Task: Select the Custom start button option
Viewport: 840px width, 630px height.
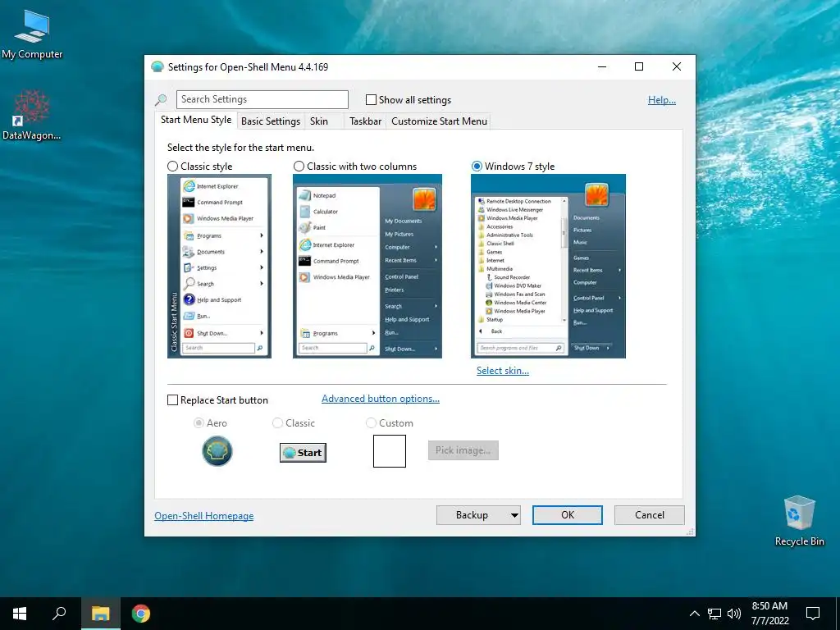Action: [371, 423]
